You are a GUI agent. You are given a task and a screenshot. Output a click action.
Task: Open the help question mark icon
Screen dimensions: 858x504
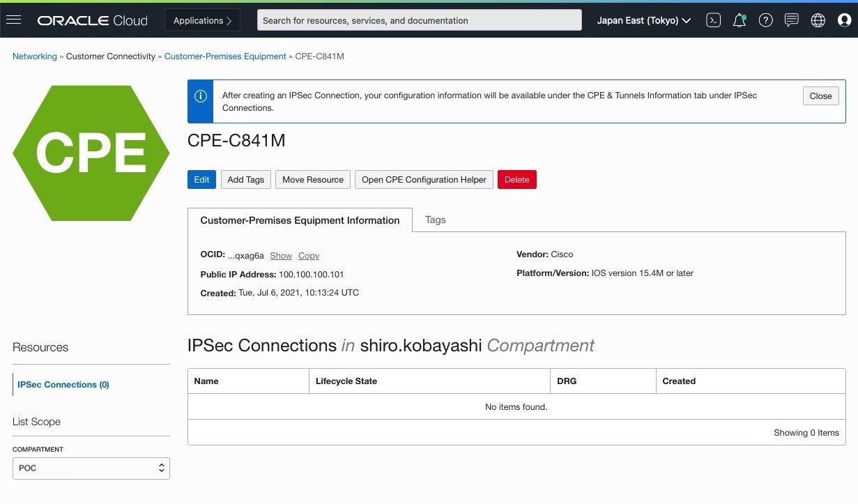766,20
